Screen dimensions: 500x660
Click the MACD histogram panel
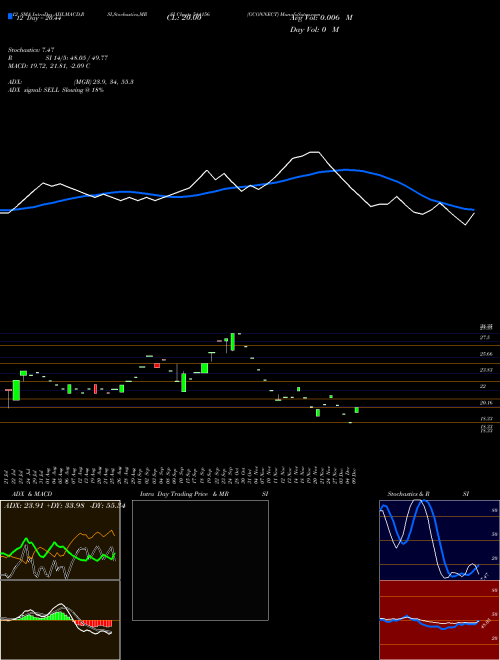click(60, 620)
